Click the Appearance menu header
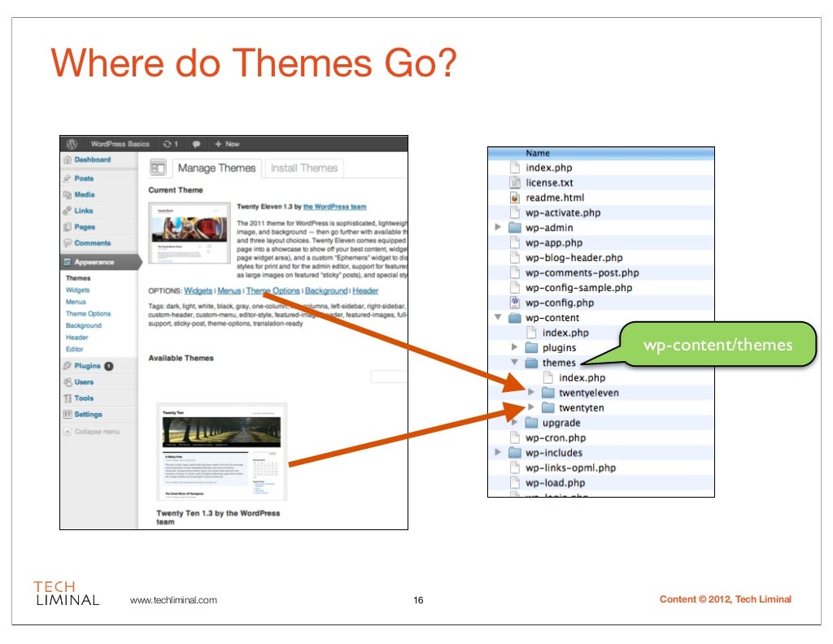 [x=100, y=262]
